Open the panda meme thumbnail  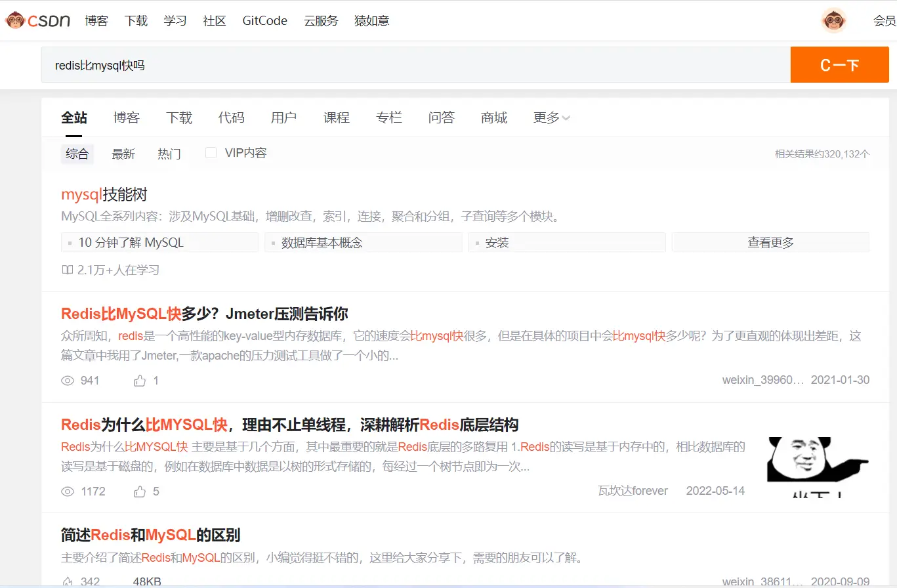818,467
